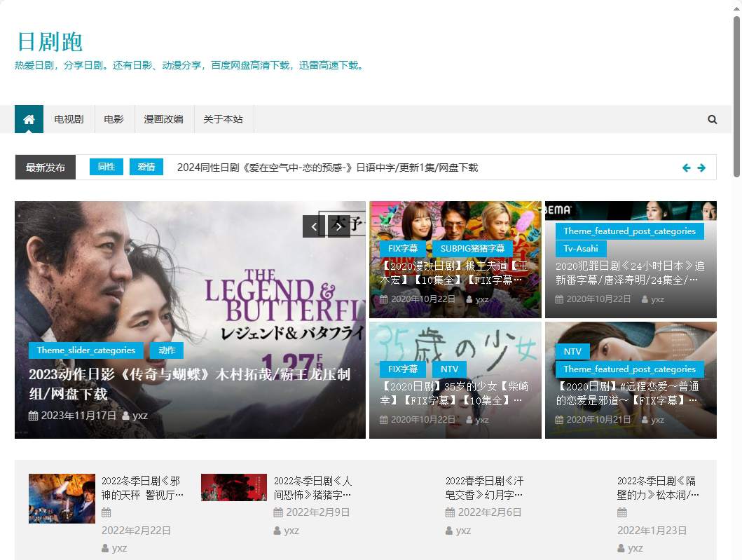Open the 电视剧 menu item
Image resolution: width=742 pixels, height=560 pixels.
(69, 119)
